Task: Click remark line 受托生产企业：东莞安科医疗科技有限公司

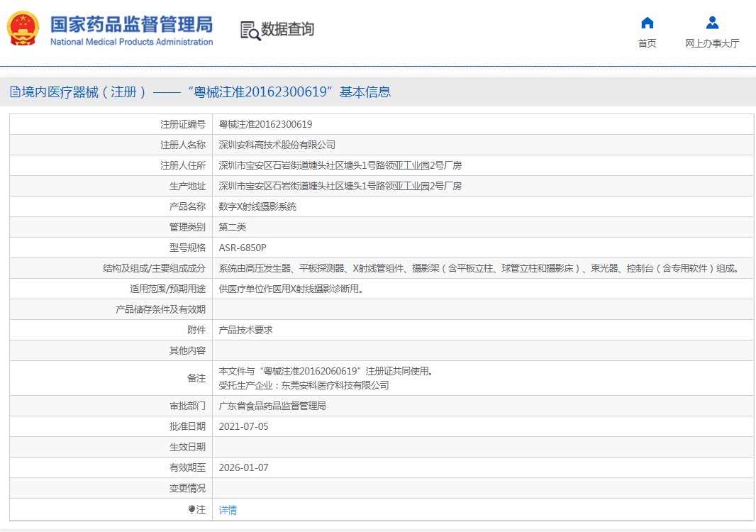Action: 304,385
